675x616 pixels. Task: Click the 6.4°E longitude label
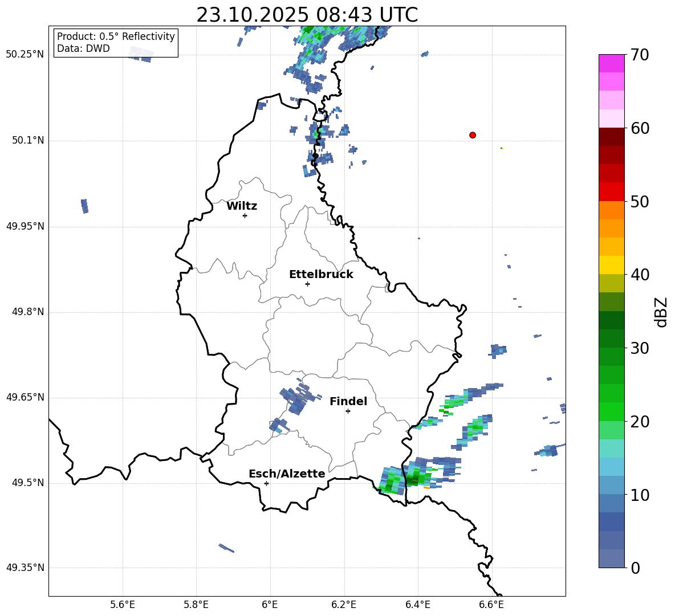[x=417, y=605]
